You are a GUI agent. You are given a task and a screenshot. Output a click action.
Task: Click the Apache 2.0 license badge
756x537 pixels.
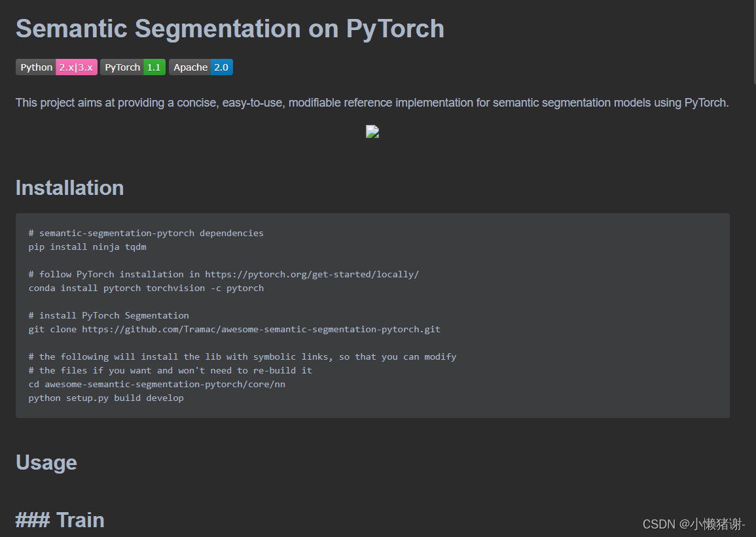point(200,67)
